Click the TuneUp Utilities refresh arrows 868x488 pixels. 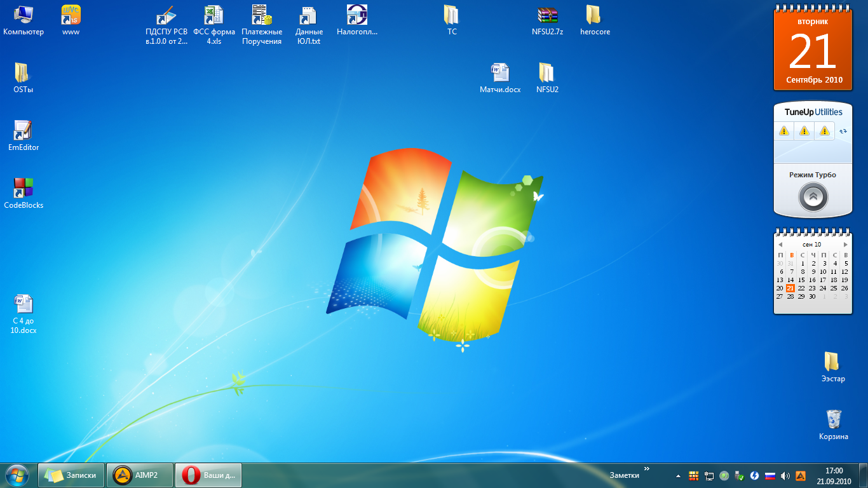click(x=843, y=131)
